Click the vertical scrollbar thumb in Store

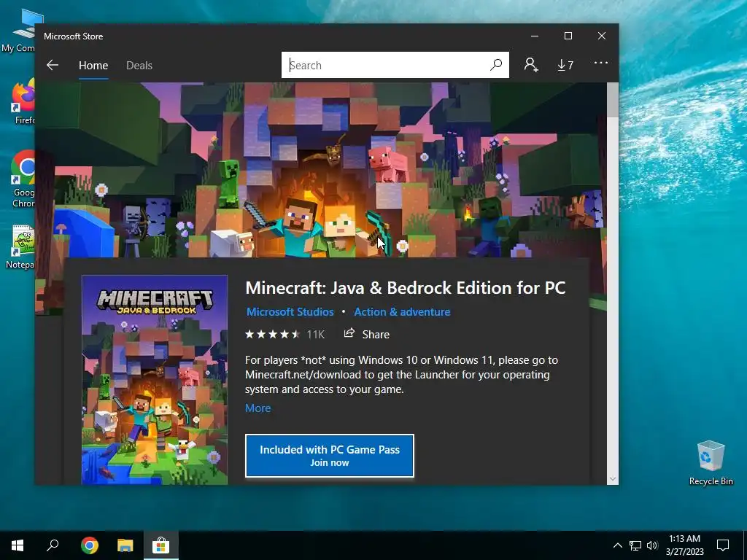pos(613,99)
